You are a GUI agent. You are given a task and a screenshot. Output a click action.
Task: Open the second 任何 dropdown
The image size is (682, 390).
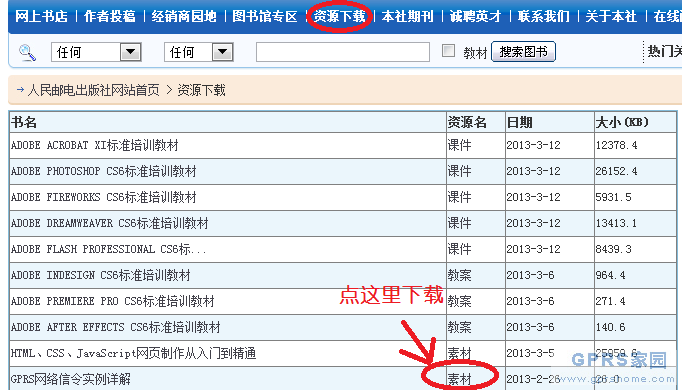(x=199, y=52)
